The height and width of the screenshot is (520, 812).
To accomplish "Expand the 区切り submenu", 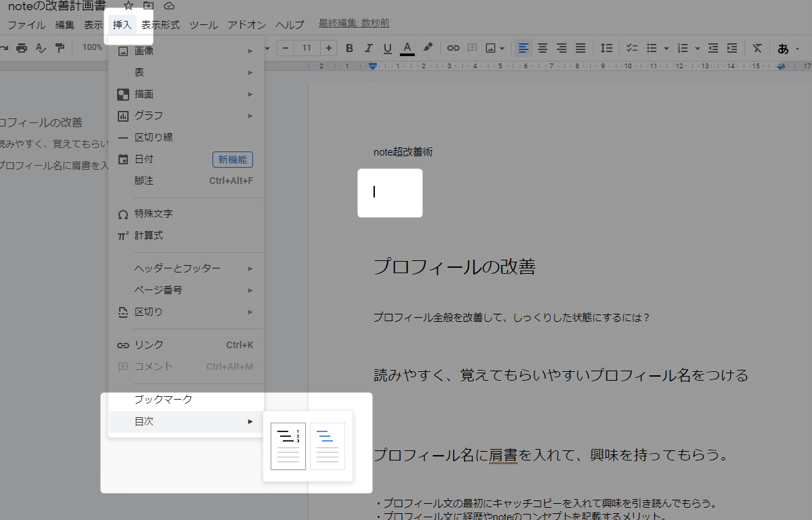I will point(186,312).
